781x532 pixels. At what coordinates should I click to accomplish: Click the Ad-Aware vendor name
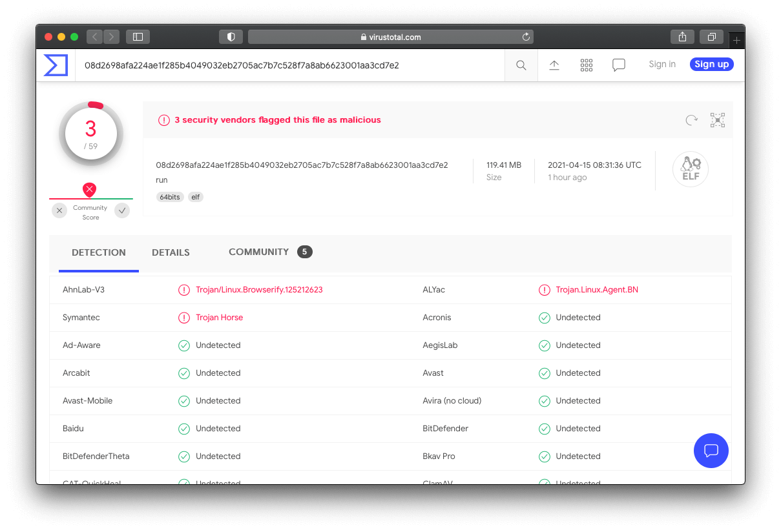point(81,345)
